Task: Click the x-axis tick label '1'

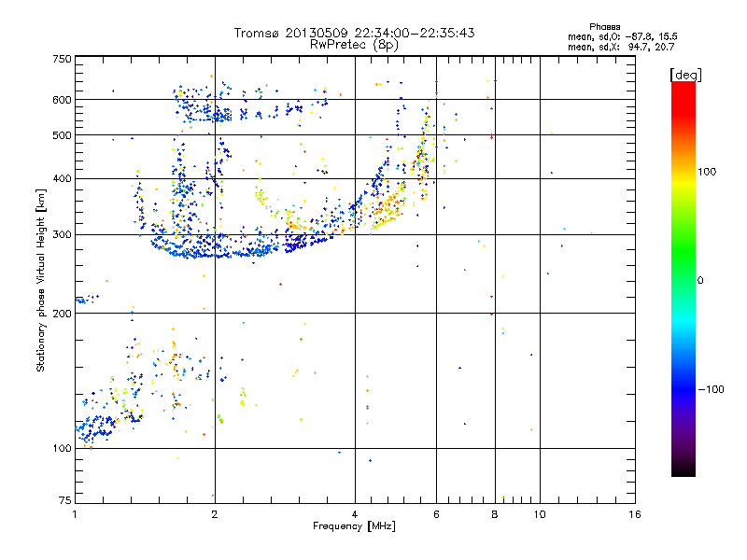Action: coord(75,514)
